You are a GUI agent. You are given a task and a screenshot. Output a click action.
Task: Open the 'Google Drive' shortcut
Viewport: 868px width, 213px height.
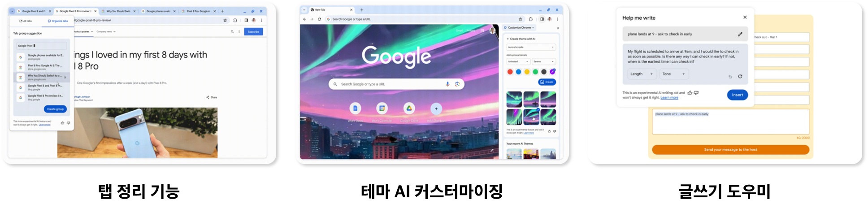(x=409, y=108)
